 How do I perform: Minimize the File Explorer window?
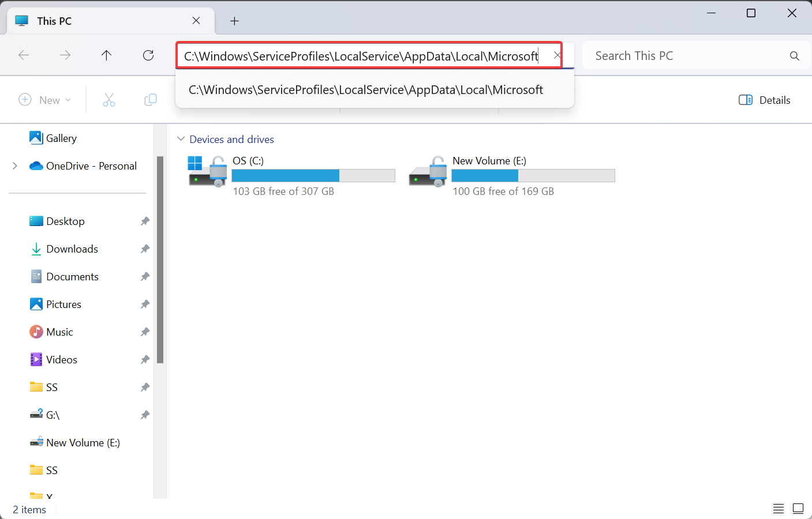coord(711,13)
